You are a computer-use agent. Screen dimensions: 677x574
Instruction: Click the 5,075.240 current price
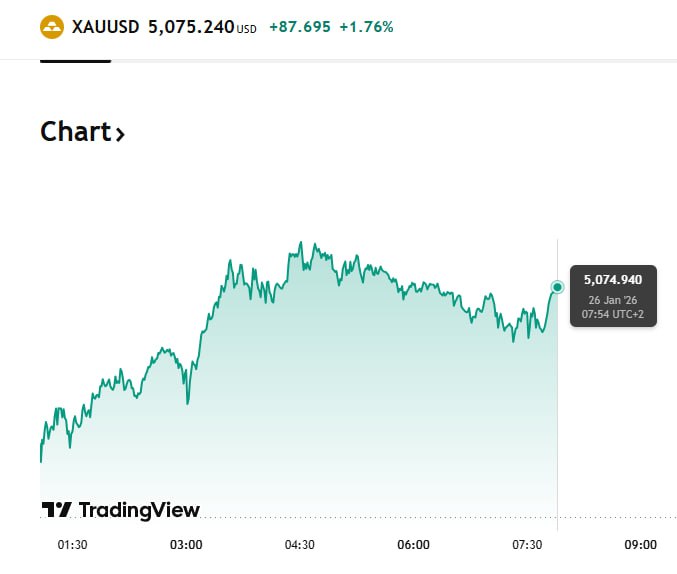point(191,27)
